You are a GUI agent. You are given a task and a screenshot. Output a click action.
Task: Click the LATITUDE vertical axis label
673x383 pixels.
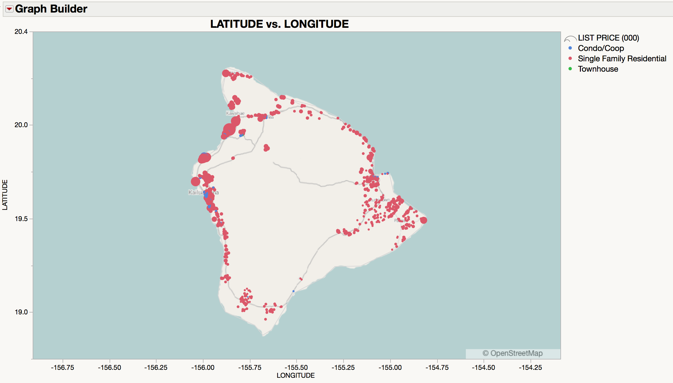[5, 195]
